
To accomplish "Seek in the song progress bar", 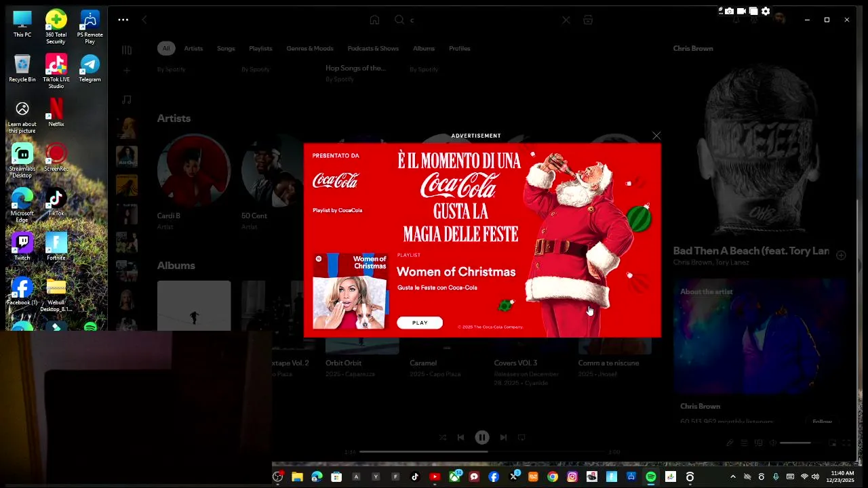I will [482, 451].
